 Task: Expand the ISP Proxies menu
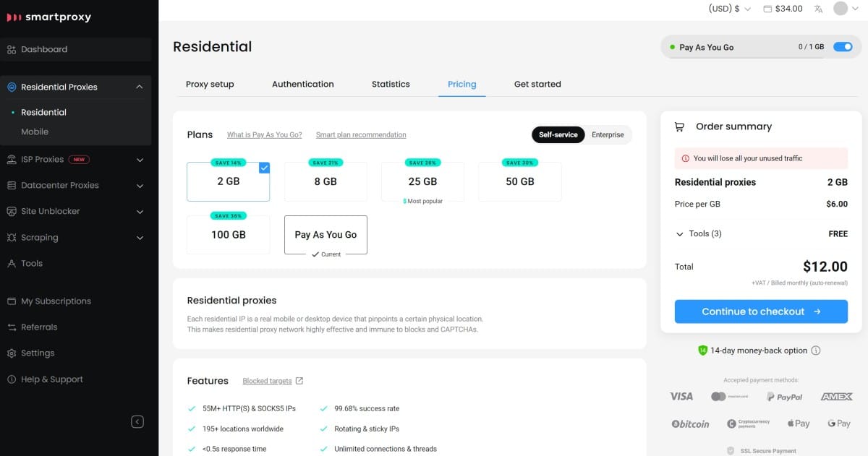pos(140,159)
